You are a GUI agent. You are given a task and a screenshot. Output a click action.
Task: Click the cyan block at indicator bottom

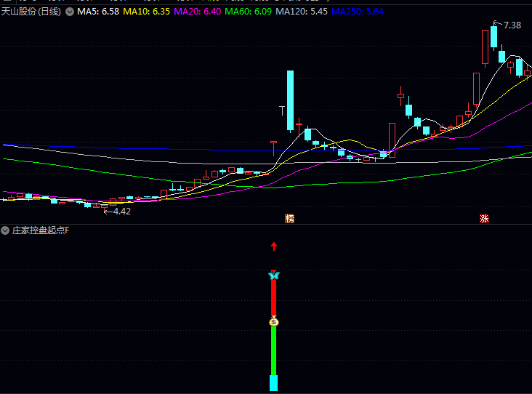pyautogui.click(x=274, y=383)
